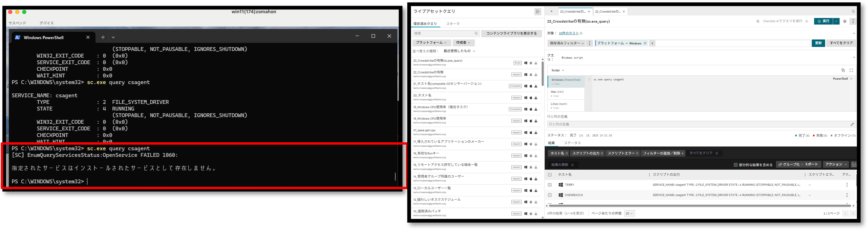Open the 23件のホスト link
The height and width of the screenshot is (230, 868).
[x=568, y=33]
